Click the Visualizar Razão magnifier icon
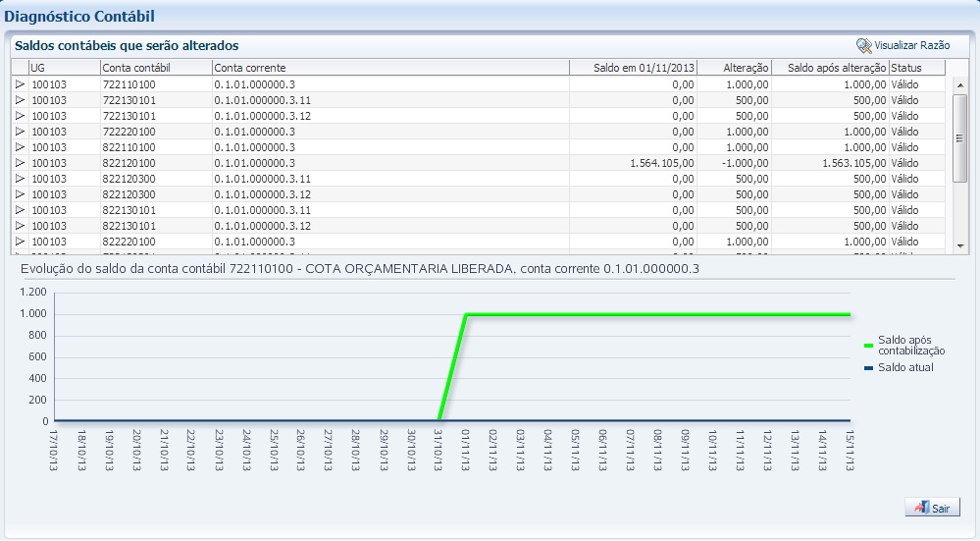This screenshot has height=541, width=980. (x=864, y=46)
